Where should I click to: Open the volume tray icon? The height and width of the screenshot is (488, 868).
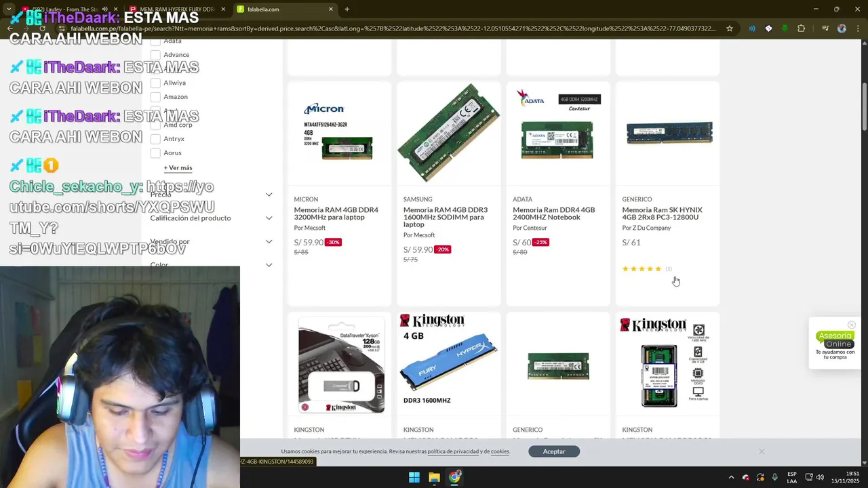(x=820, y=477)
